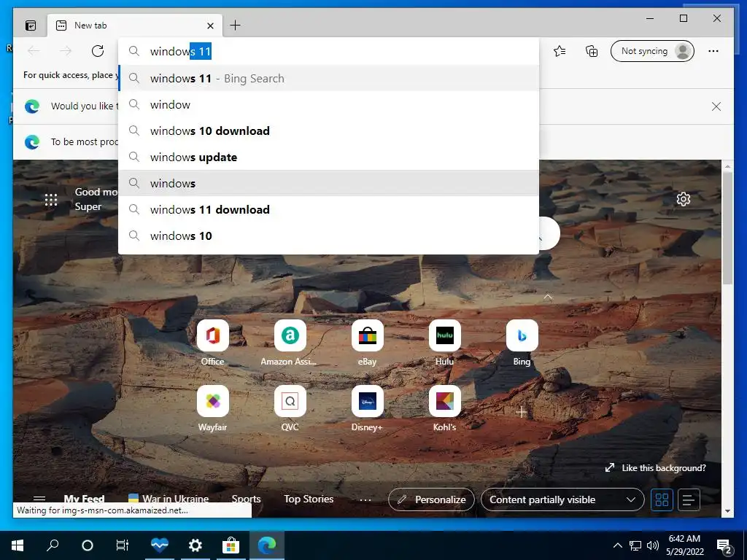The image size is (747, 560).
Task: Pick 'windows 11 download' suggestion
Action: (x=329, y=209)
